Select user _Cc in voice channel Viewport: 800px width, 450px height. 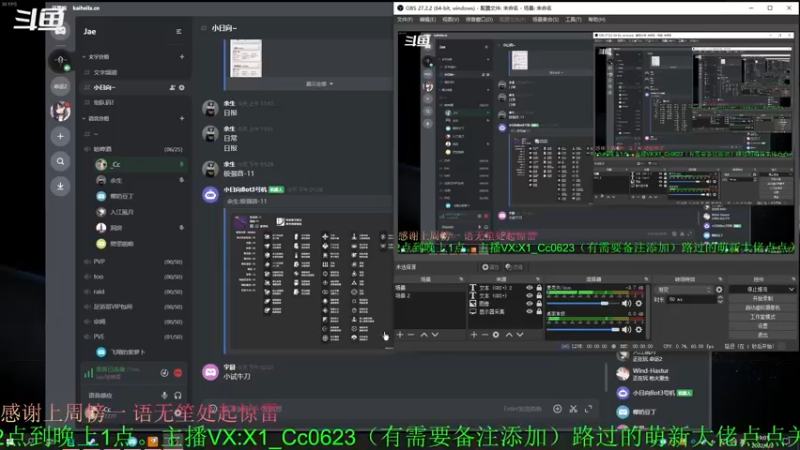[x=139, y=164]
